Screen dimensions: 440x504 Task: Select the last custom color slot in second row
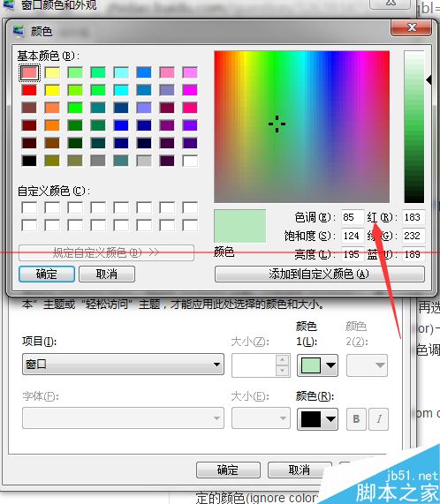coord(190,225)
